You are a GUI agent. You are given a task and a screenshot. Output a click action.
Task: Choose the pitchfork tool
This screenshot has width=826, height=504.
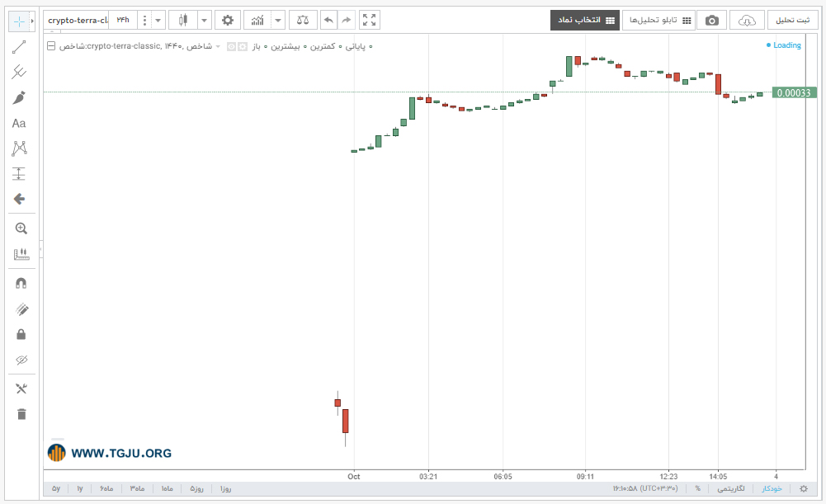[19, 72]
